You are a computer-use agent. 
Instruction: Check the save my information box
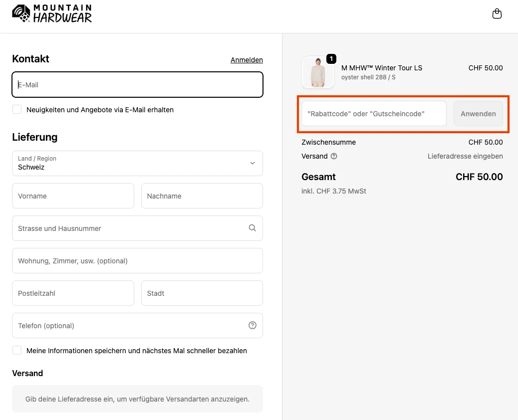point(17,350)
